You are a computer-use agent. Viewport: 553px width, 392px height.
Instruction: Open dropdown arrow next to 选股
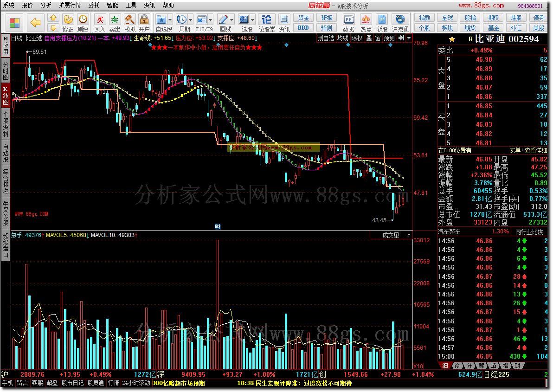[x=252, y=20]
